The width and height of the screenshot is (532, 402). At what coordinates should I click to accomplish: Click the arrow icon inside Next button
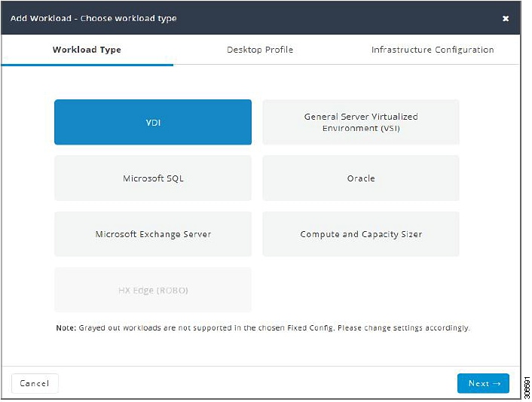[497, 383]
